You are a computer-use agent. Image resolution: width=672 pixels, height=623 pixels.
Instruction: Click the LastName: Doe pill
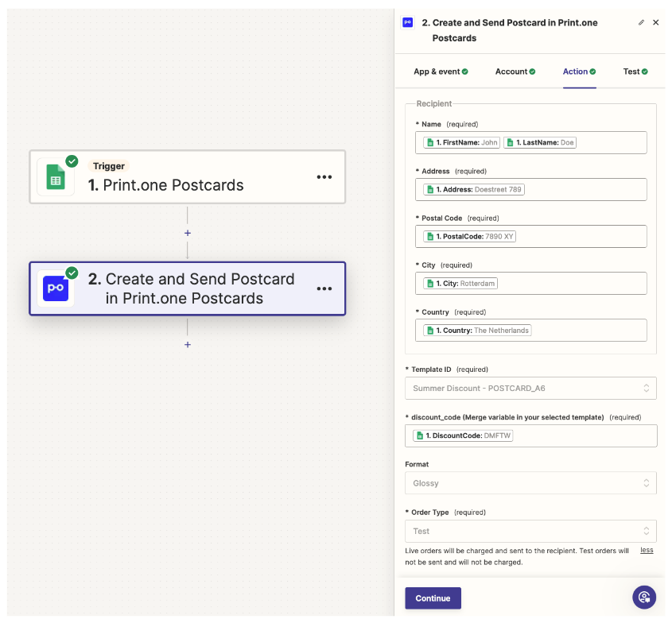pyautogui.click(x=540, y=142)
